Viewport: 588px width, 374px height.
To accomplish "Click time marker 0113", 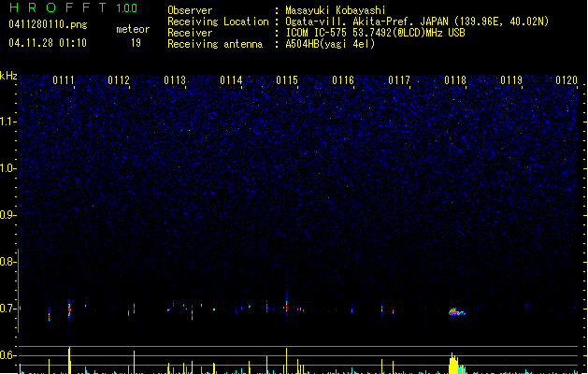I will click(x=175, y=80).
